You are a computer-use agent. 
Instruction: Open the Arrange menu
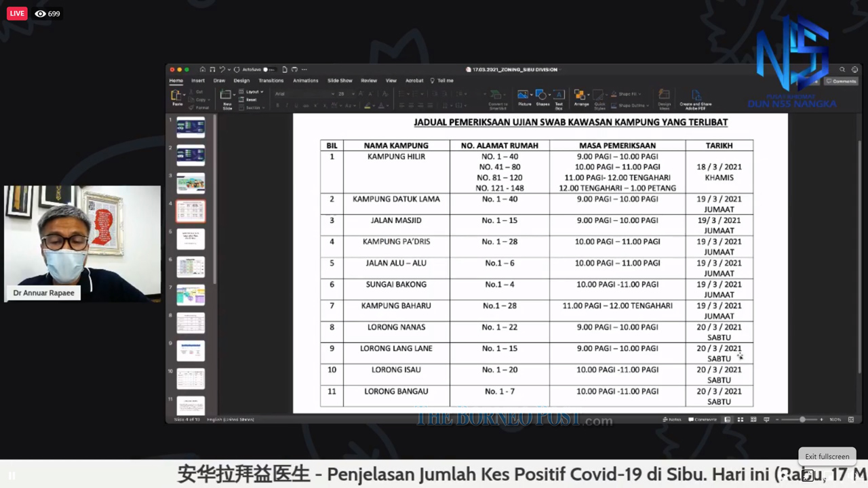[x=581, y=98]
